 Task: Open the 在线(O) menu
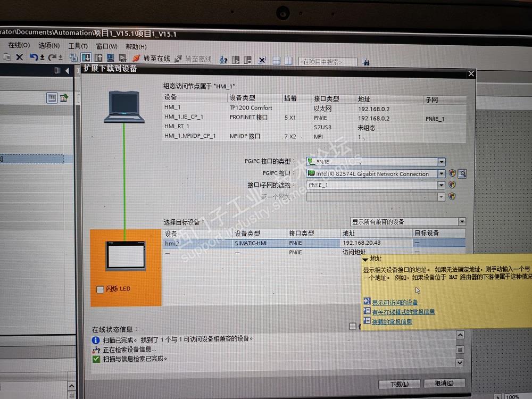[x=19, y=45]
